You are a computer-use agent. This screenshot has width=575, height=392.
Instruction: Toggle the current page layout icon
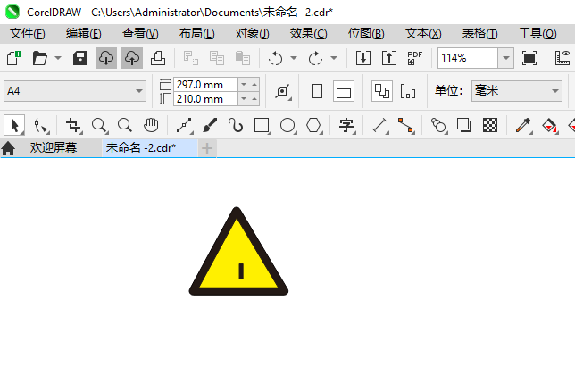[408, 91]
